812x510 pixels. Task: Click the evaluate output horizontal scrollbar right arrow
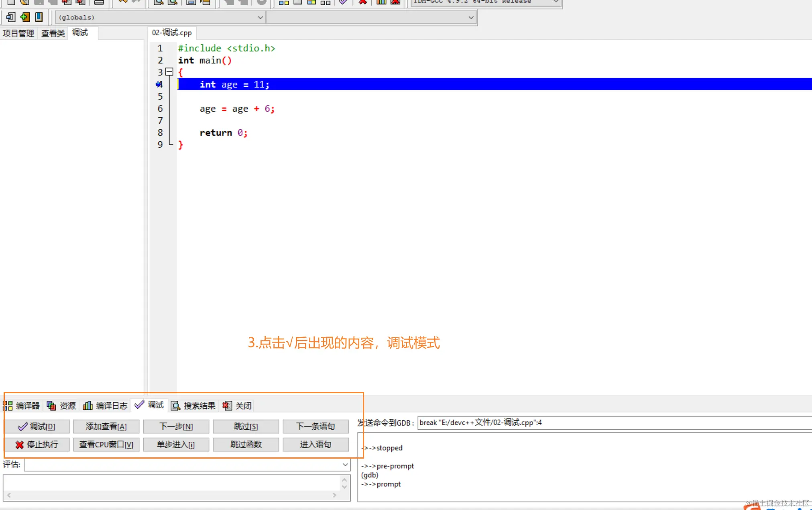(x=334, y=495)
